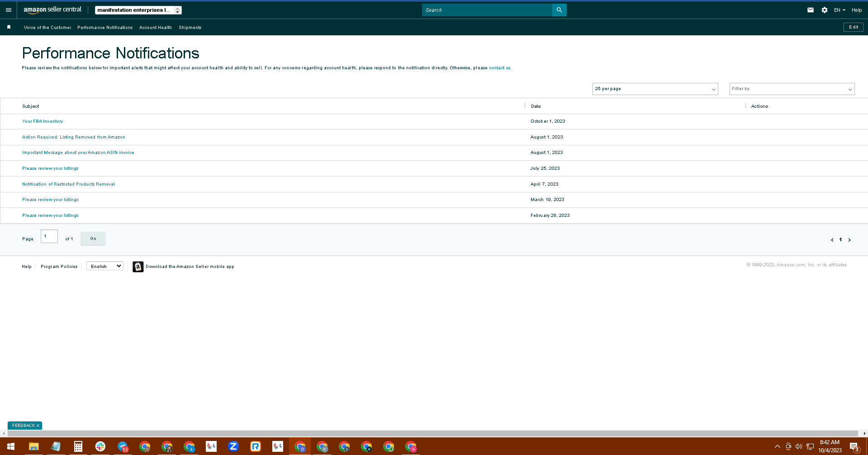
Task: Open the July 25 Please review your listings link
Action: click(x=50, y=168)
